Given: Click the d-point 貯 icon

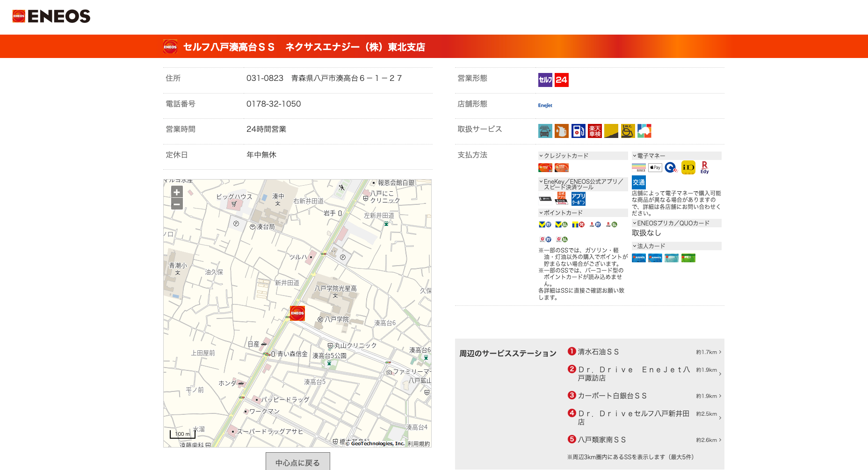Looking at the screenshot, I should click(545, 239).
